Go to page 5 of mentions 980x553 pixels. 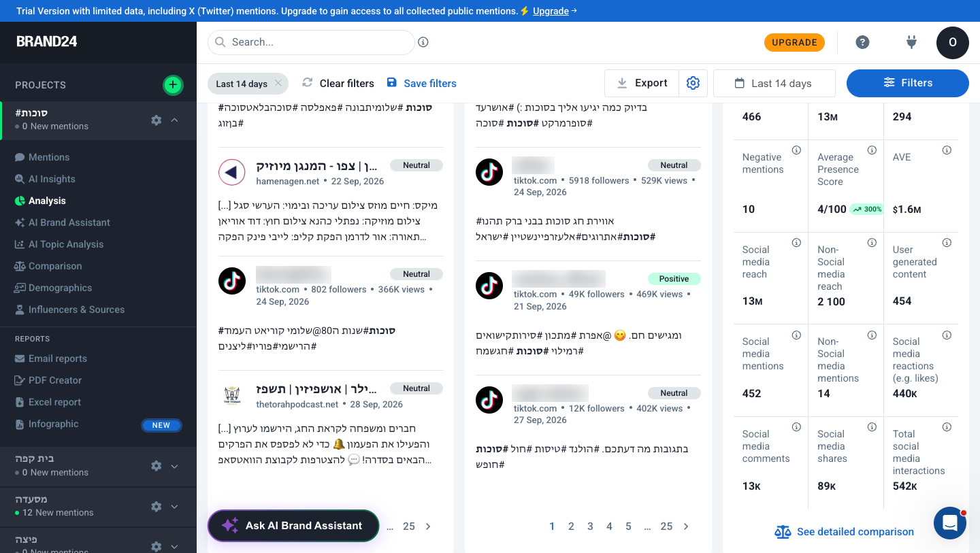628,526
